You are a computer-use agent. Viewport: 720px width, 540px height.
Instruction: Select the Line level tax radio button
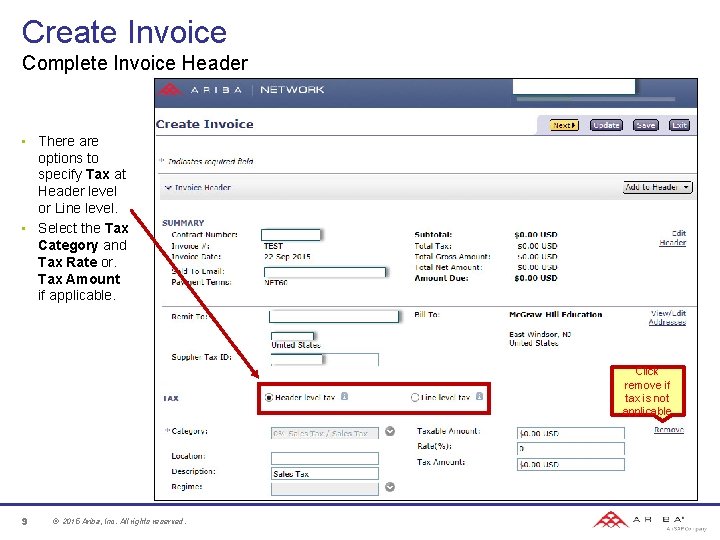[x=415, y=397]
